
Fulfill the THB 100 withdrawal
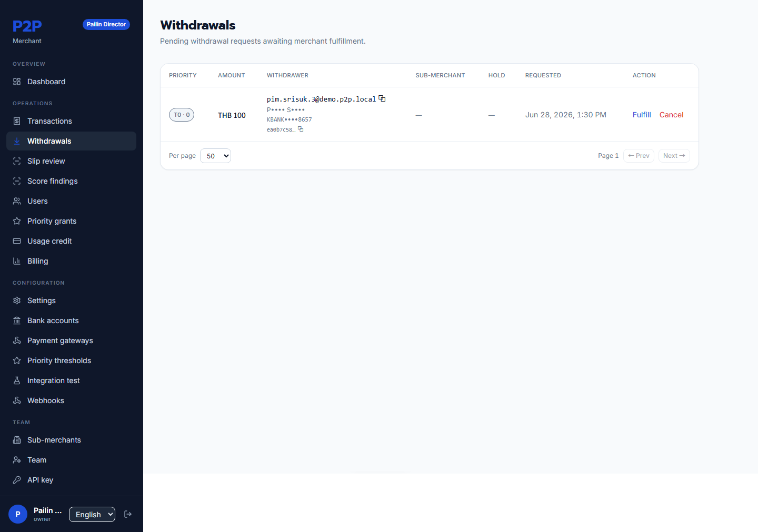642,115
